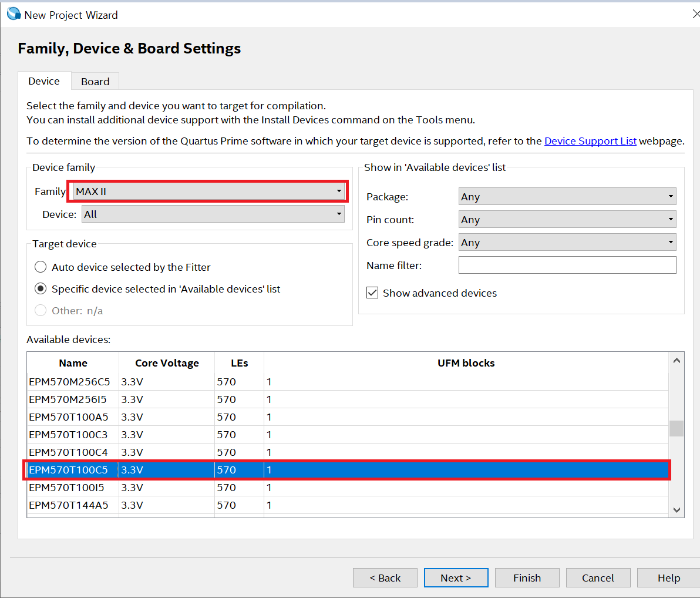Open the Family dropdown showing MAX II

[x=208, y=192]
